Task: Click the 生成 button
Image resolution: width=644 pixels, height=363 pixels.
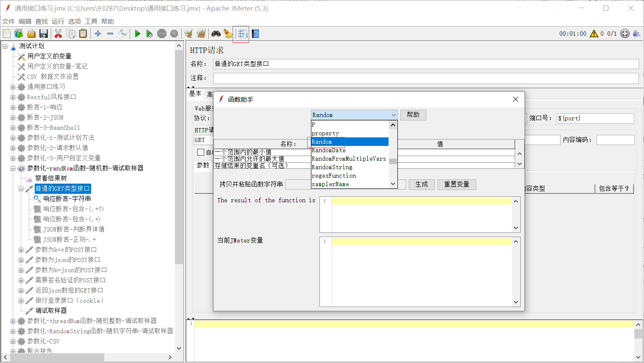Action: pos(422,184)
